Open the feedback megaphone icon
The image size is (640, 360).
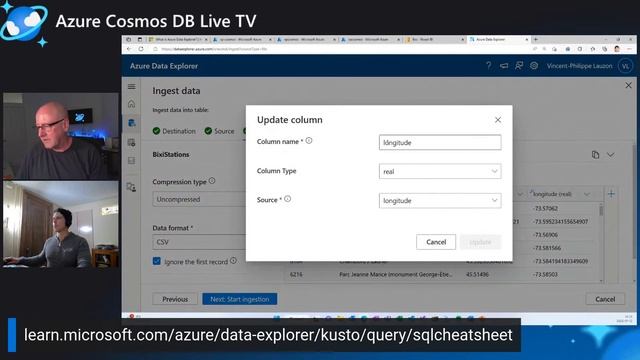(504, 65)
